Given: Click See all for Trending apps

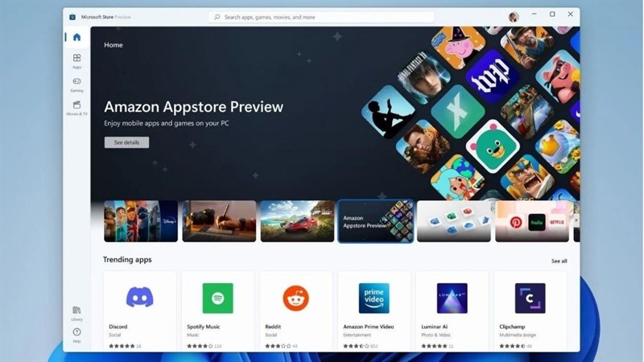Looking at the screenshot, I should click(559, 261).
